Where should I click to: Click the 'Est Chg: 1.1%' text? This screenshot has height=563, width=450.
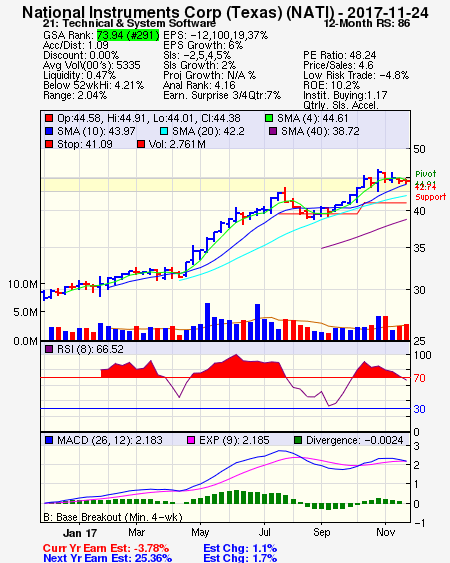click(x=240, y=548)
